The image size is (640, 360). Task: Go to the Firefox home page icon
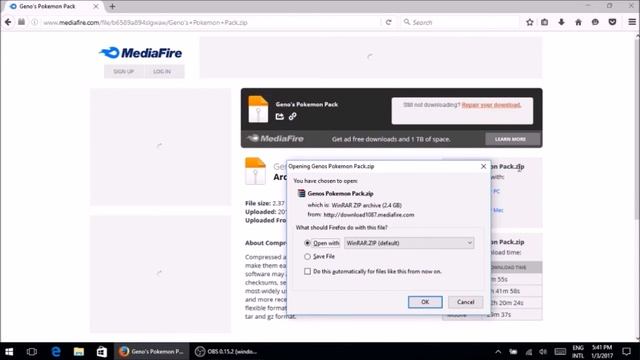578,22
